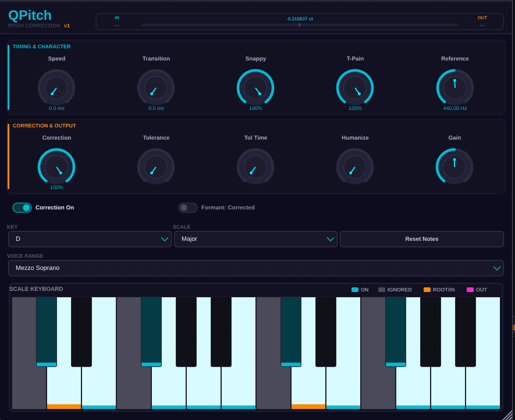
Task: Click the Reset Notes button
Action: point(422,239)
